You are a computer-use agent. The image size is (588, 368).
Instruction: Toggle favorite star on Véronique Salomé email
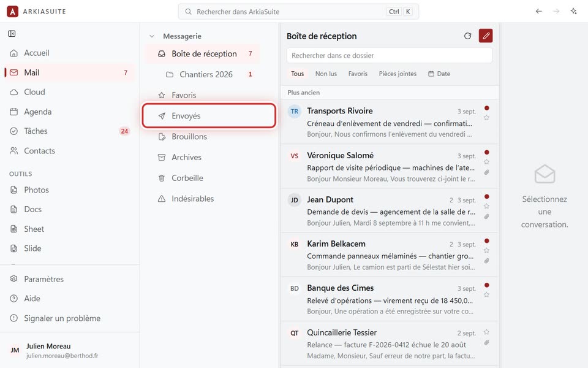(486, 162)
